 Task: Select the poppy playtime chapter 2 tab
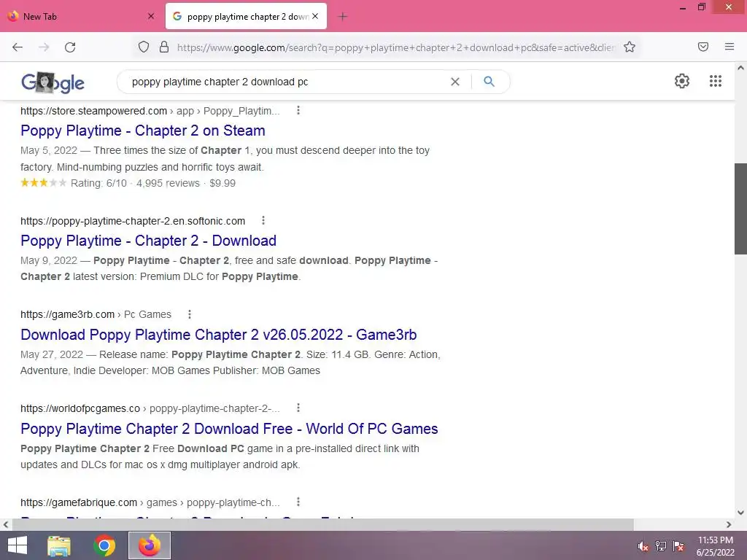point(247,16)
